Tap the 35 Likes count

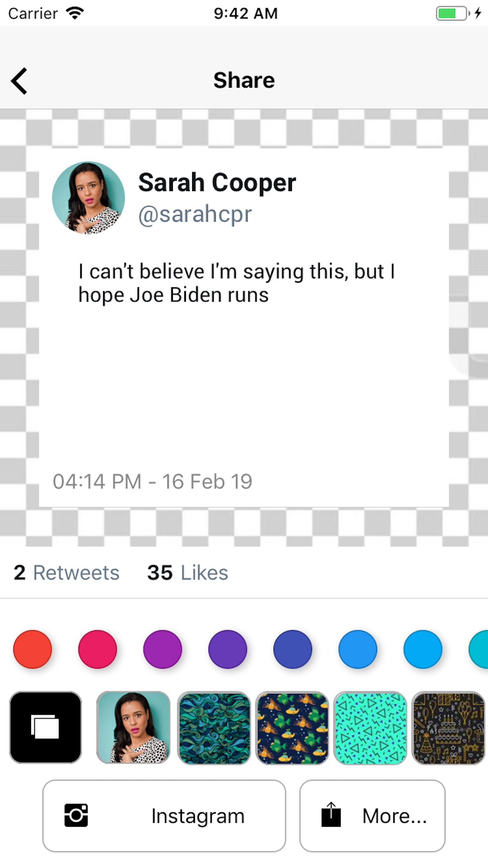coord(187,573)
